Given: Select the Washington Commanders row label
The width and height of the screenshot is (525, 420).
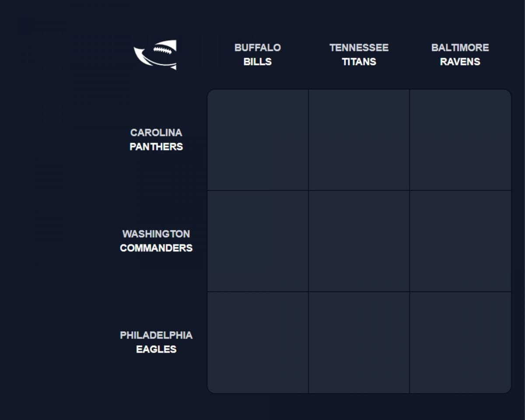Looking at the screenshot, I should (x=156, y=241).
